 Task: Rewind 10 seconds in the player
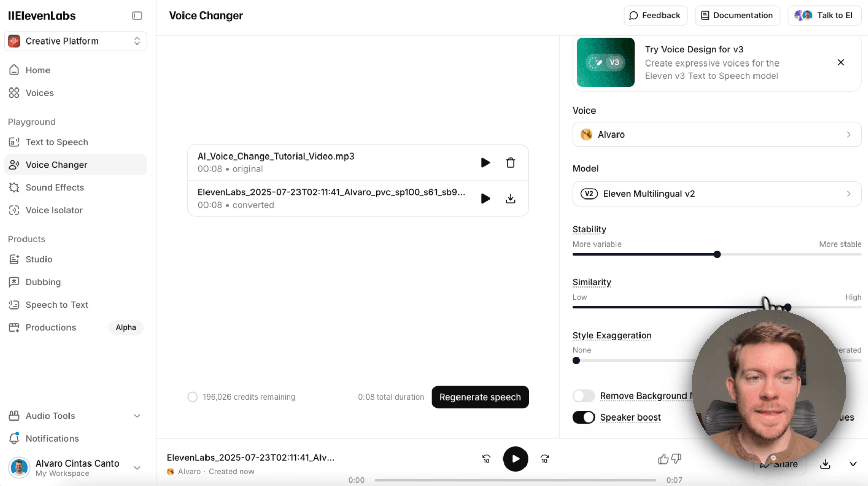486,459
